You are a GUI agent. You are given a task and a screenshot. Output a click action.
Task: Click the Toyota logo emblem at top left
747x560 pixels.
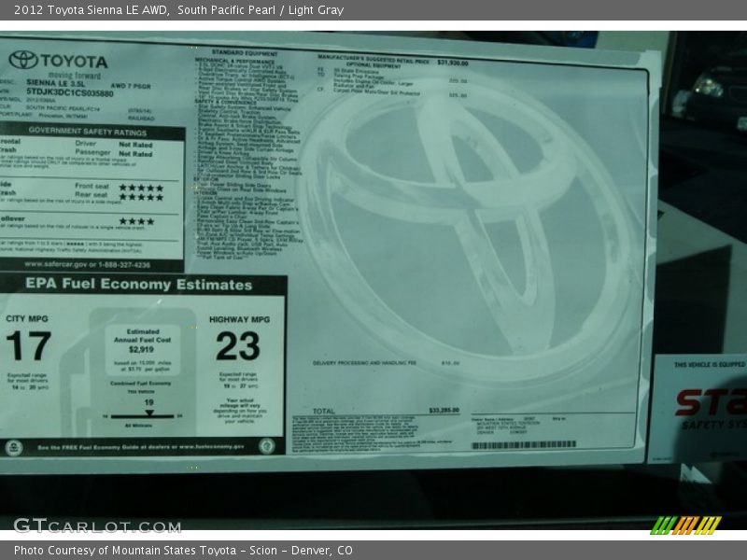click(23, 60)
